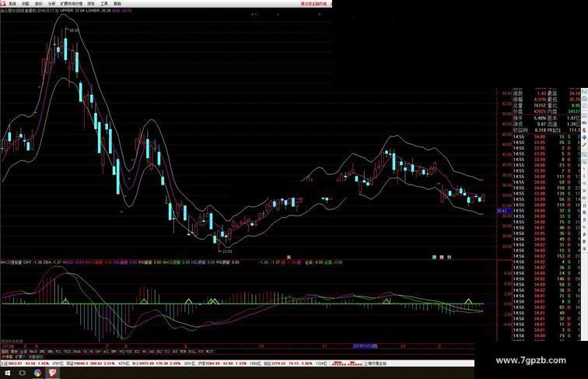Click the 总量 76152 value in quote panel
This screenshot has width=588, height=379.
541,105
